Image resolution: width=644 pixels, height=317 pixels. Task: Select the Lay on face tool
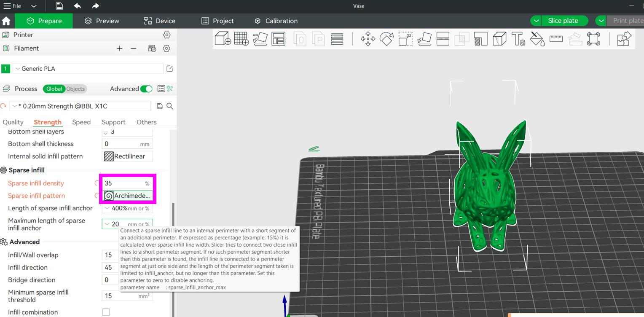(424, 39)
